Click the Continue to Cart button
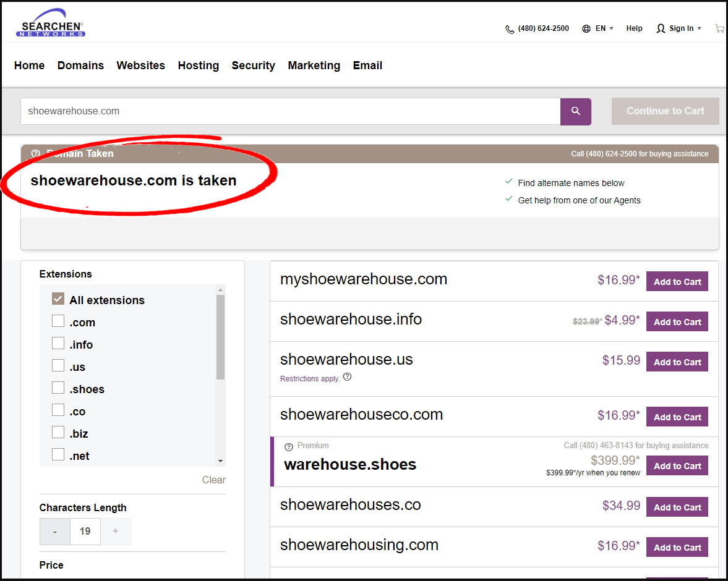Image resolution: width=728 pixels, height=581 pixels. pyautogui.click(x=666, y=111)
